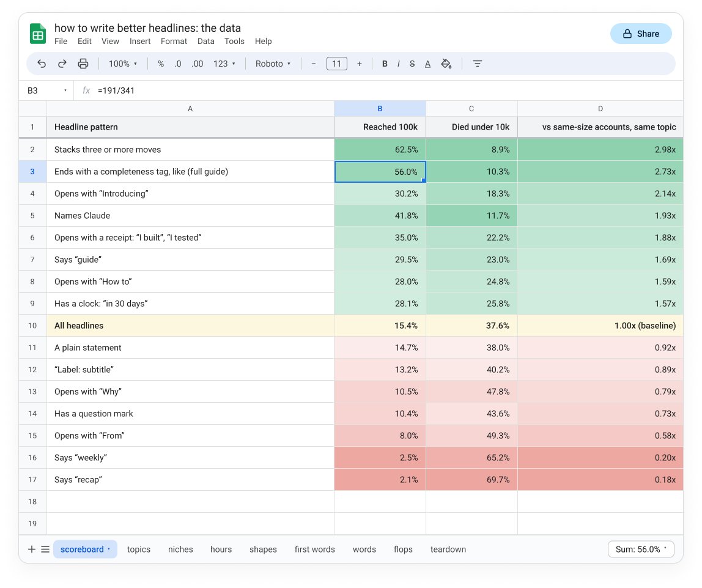
Task: Undo the last action
Action: tap(42, 64)
